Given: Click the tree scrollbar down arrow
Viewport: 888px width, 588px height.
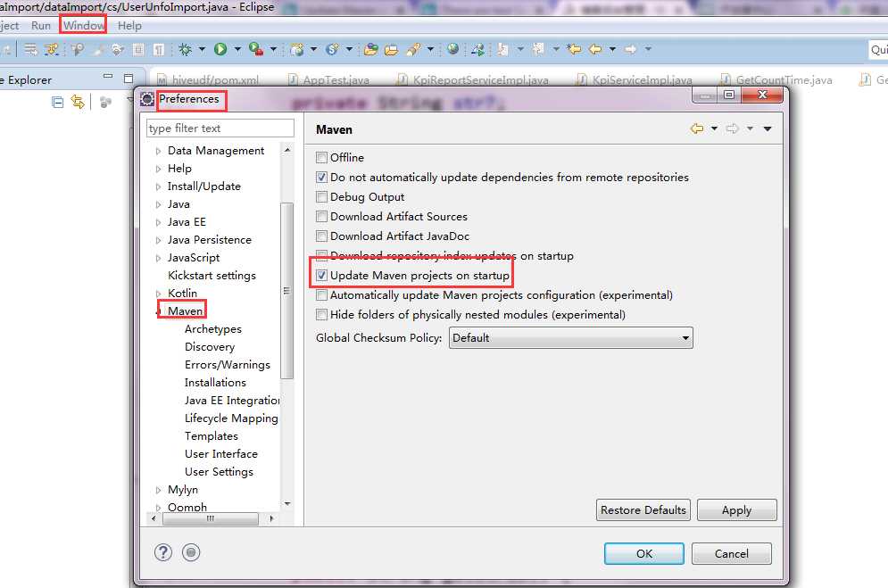Looking at the screenshot, I should (287, 503).
